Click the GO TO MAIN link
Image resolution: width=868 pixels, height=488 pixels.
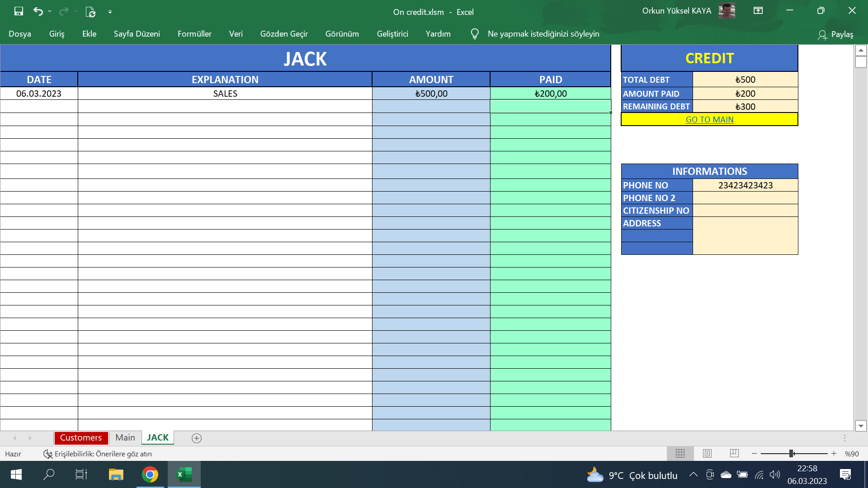click(x=709, y=119)
